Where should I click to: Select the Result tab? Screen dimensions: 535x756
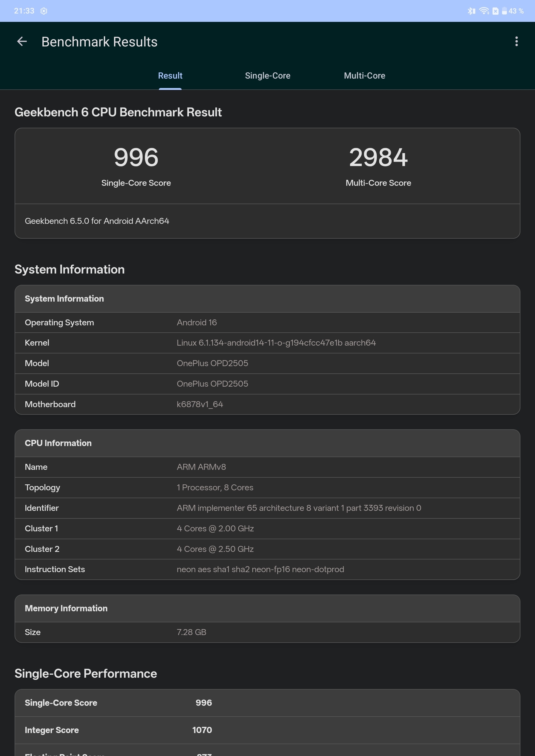click(170, 75)
